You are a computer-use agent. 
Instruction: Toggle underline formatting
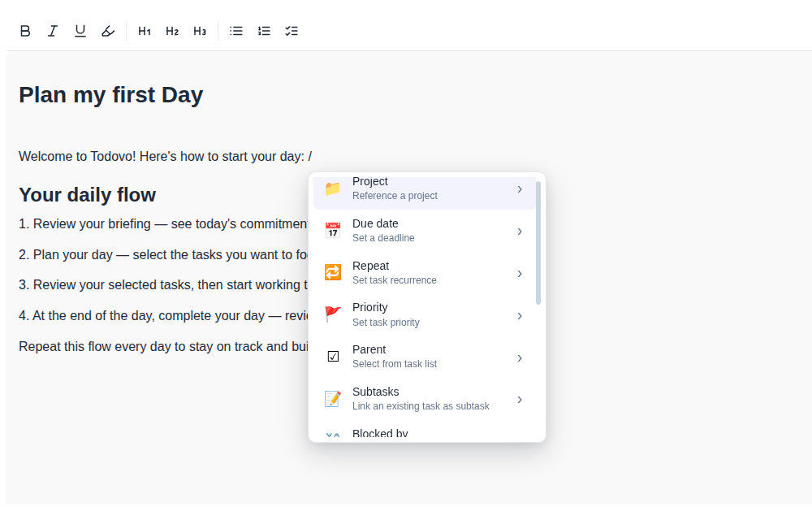point(80,31)
